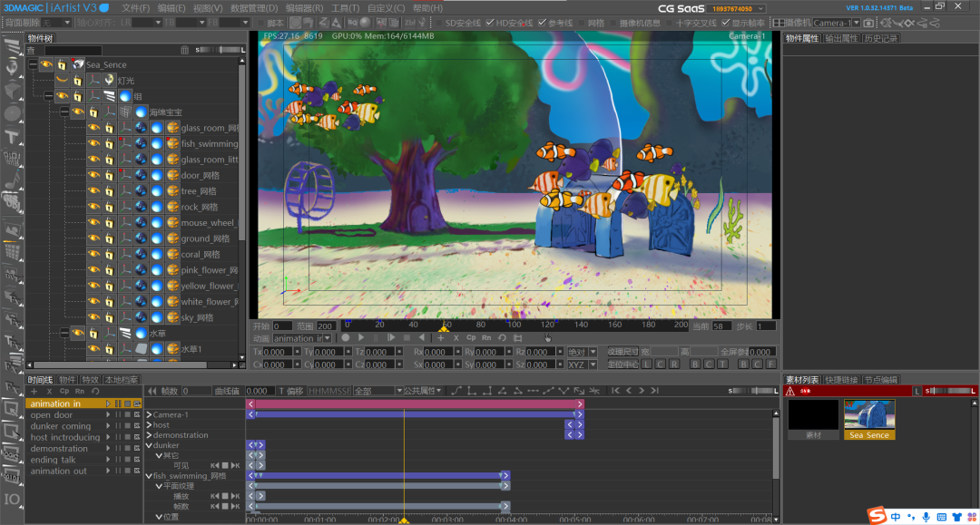Screen dimensions: 980x525
Task: Toggle visibility eye of sky_网格
Action: (x=93, y=317)
